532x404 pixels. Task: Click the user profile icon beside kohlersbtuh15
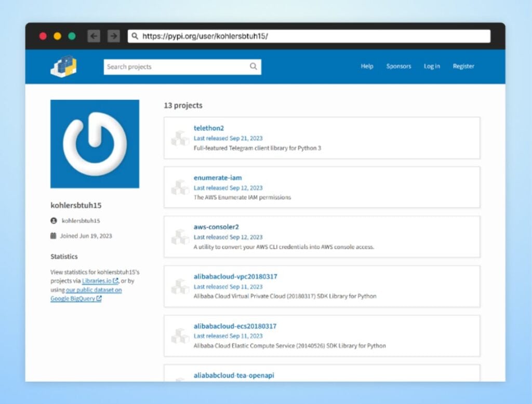click(x=54, y=220)
